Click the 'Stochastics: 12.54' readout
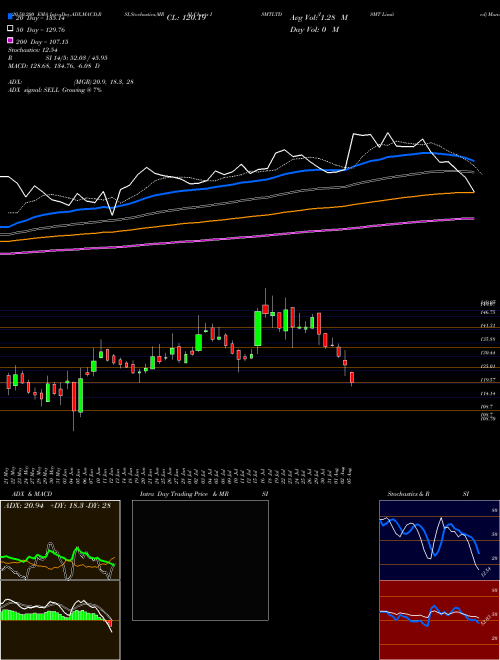Viewport: 500px width, 660px height. [x=32, y=50]
